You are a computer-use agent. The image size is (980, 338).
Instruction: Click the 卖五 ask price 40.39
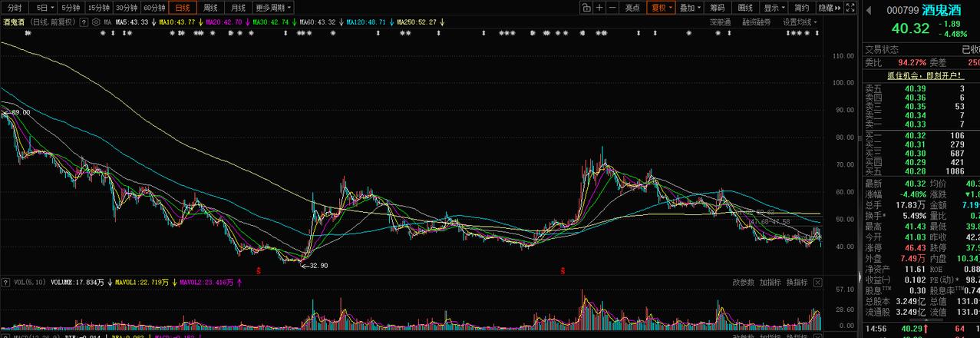pos(916,89)
